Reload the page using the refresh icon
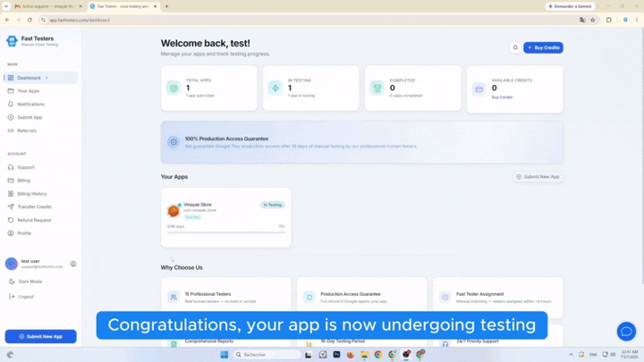 (x=30, y=20)
